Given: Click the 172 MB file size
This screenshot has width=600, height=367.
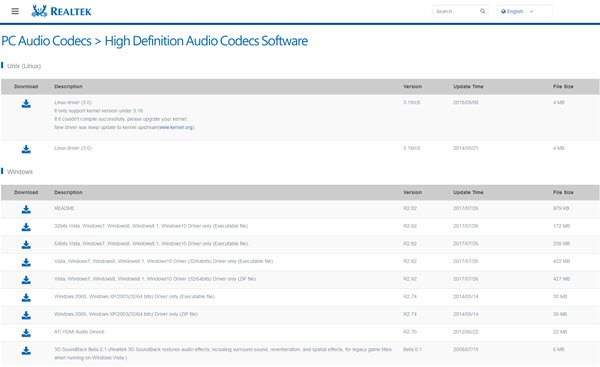Looking at the screenshot, I should pyautogui.click(x=561, y=226).
